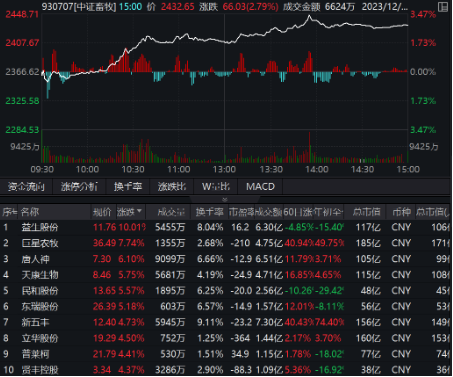Open the 唐人神 stock row
The height and width of the screenshot is (377, 453).
click(226, 259)
